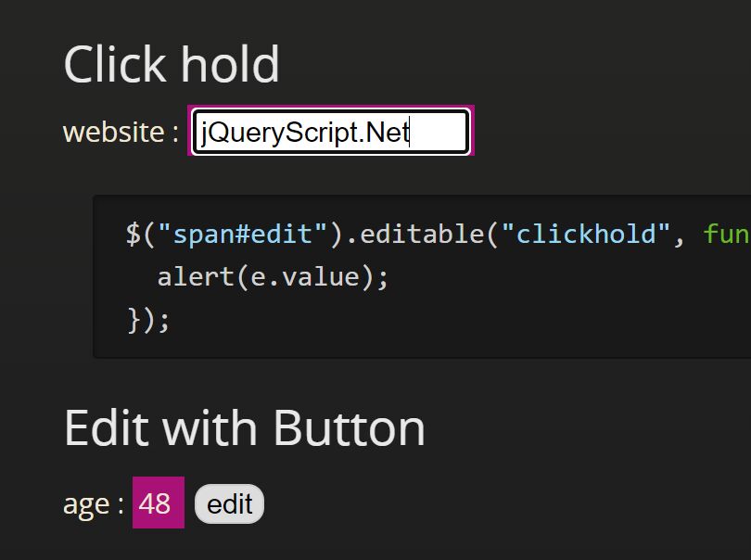
Task: Click the closing }); code line
Action: coord(148,320)
